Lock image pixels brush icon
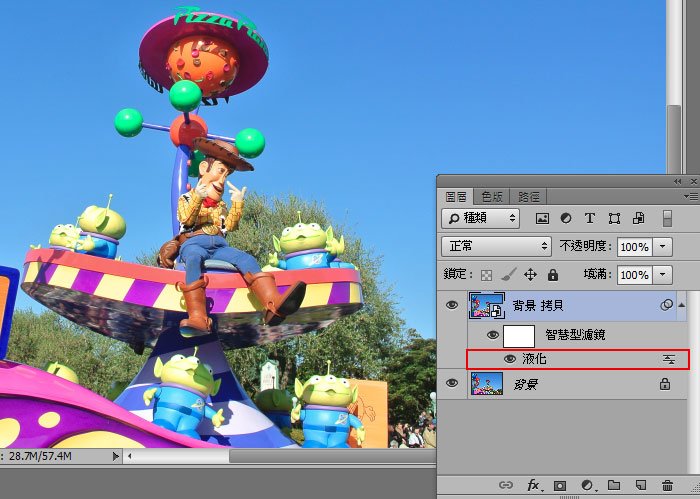 click(x=508, y=275)
